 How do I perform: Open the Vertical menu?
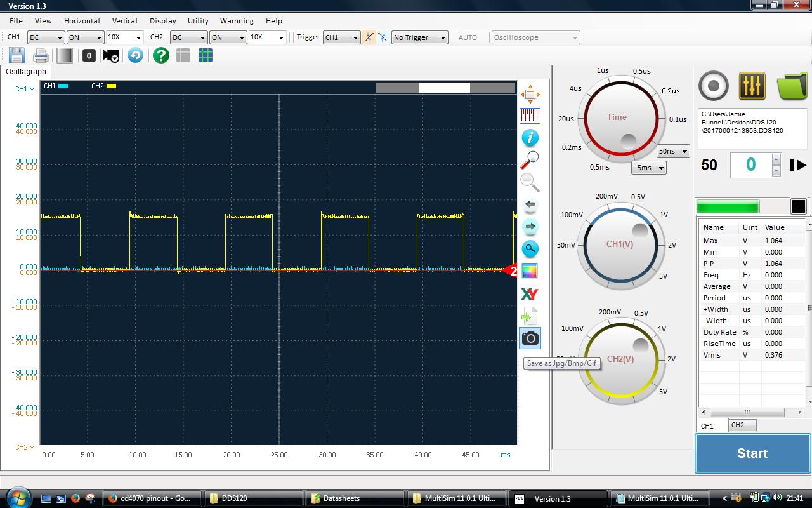click(124, 21)
